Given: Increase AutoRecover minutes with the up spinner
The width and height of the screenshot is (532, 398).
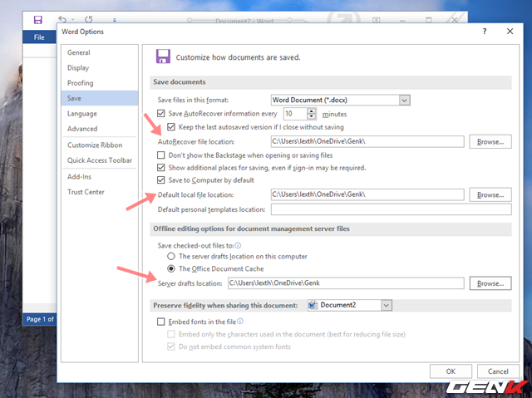Looking at the screenshot, I should 312,111.
